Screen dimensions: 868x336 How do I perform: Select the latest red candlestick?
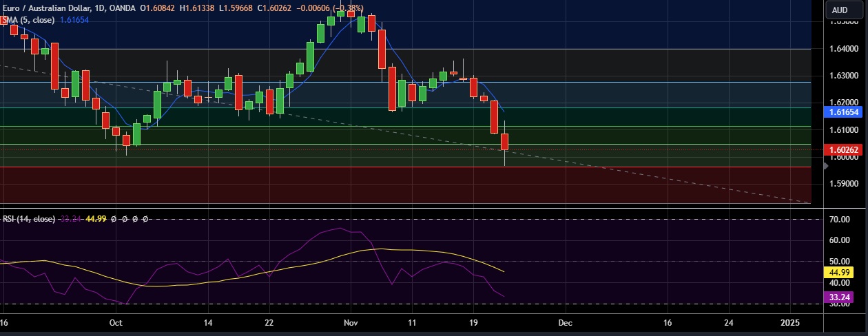[x=505, y=142]
